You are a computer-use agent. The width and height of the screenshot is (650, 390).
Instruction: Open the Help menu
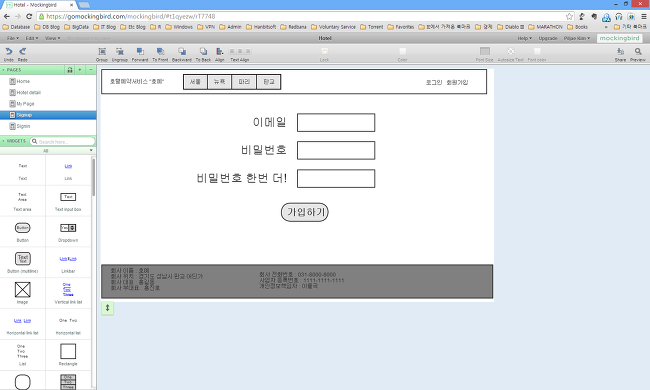point(524,38)
